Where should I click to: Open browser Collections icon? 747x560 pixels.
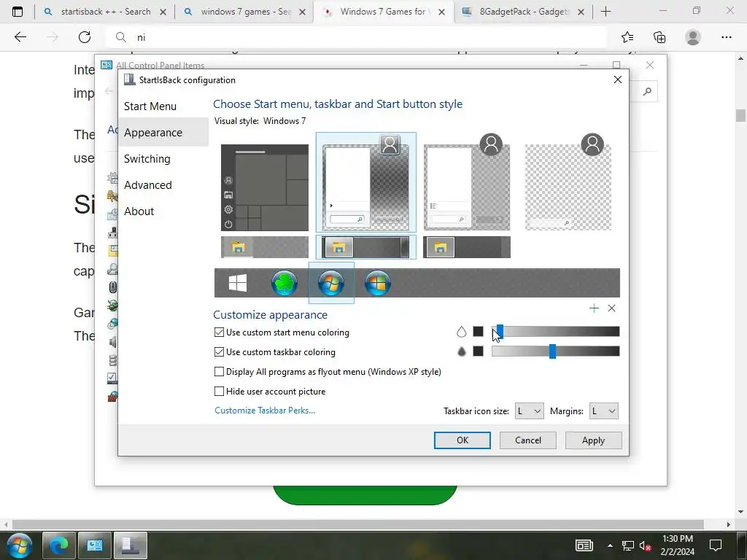tap(659, 37)
